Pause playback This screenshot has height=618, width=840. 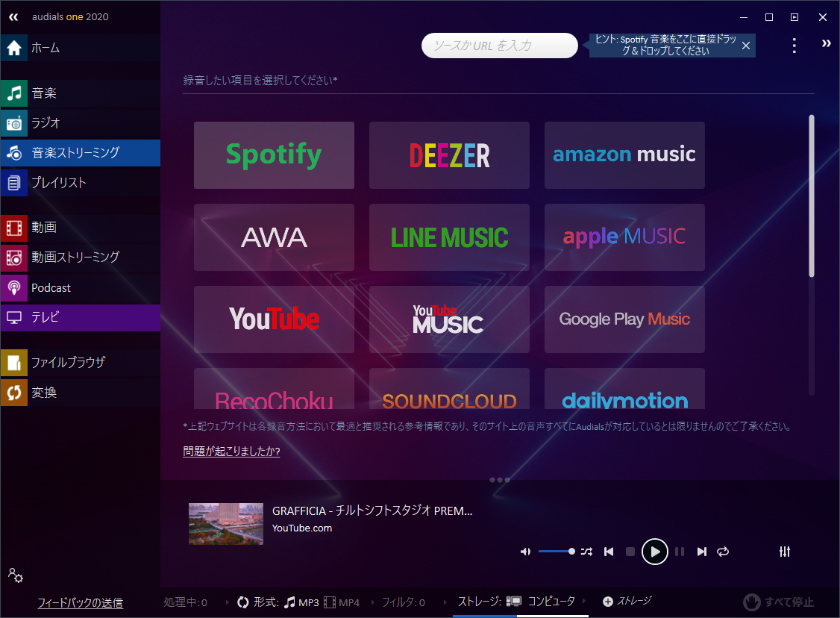click(680, 552)
